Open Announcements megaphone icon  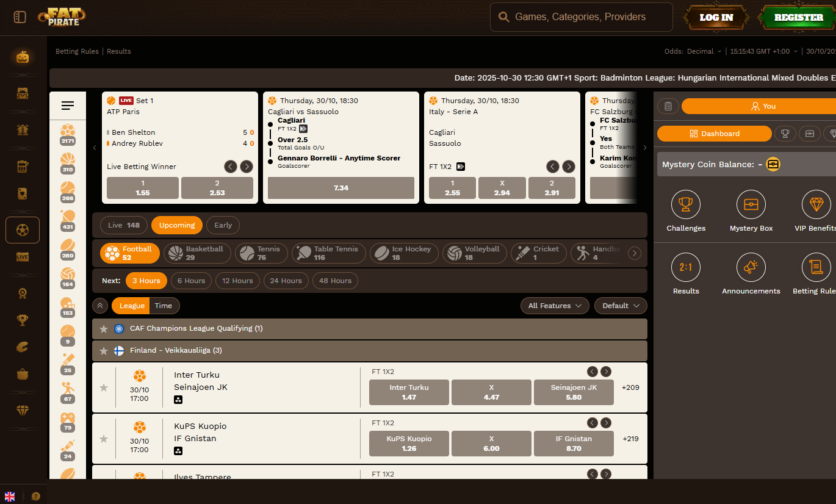751,267
